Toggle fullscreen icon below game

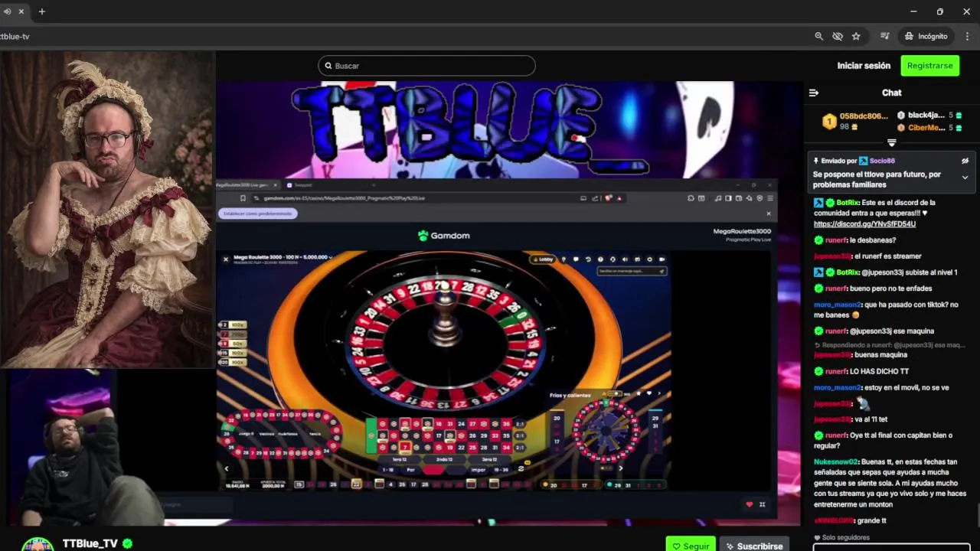pyautogui.click(x=762, y=504)
